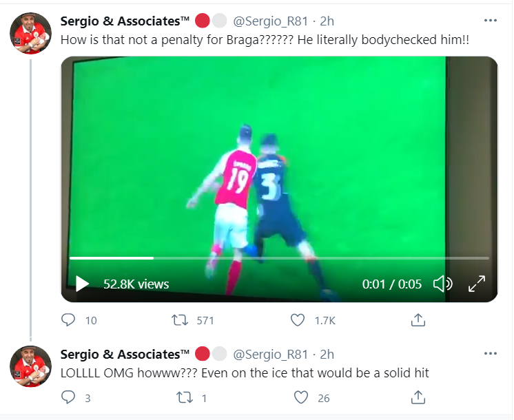Seek along the video progress bar
This screenshot has height=420, width=514.
pyautogui.click(x=276, y=258)
